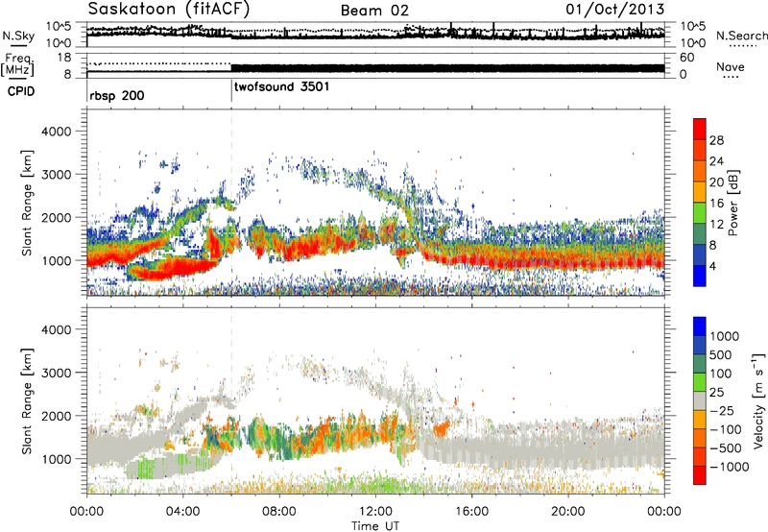Click the gray Velocity colorbar segment between 25 and -25

[x=700, y=400]
